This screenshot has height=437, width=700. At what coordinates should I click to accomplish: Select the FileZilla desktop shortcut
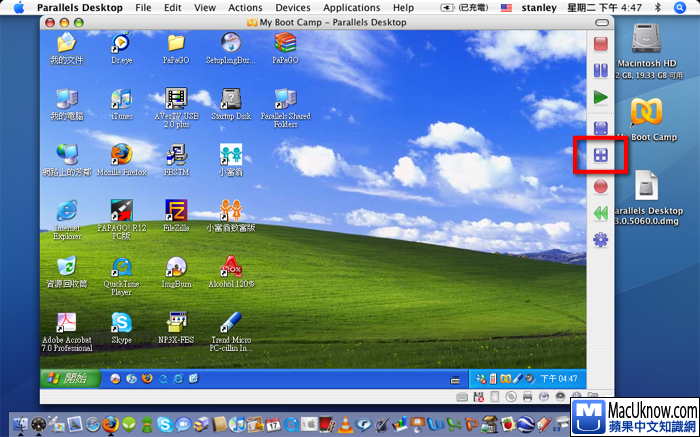[176, 211]
